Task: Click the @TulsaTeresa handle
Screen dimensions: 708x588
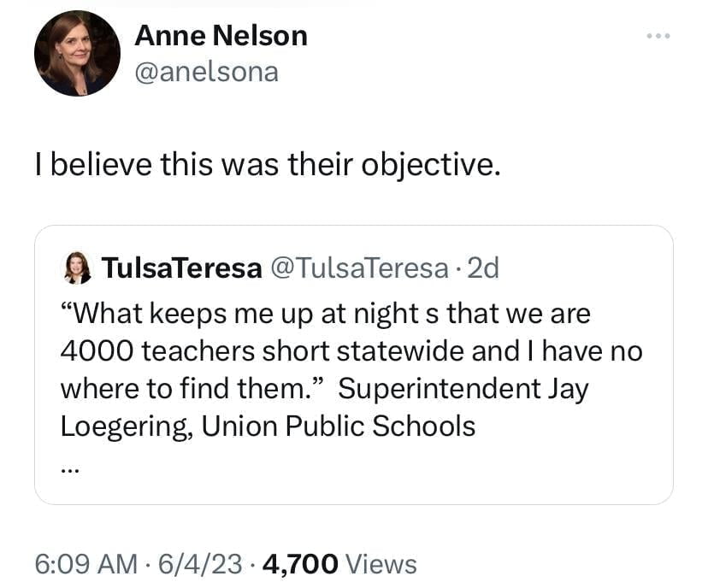Action: pos(359,268)
